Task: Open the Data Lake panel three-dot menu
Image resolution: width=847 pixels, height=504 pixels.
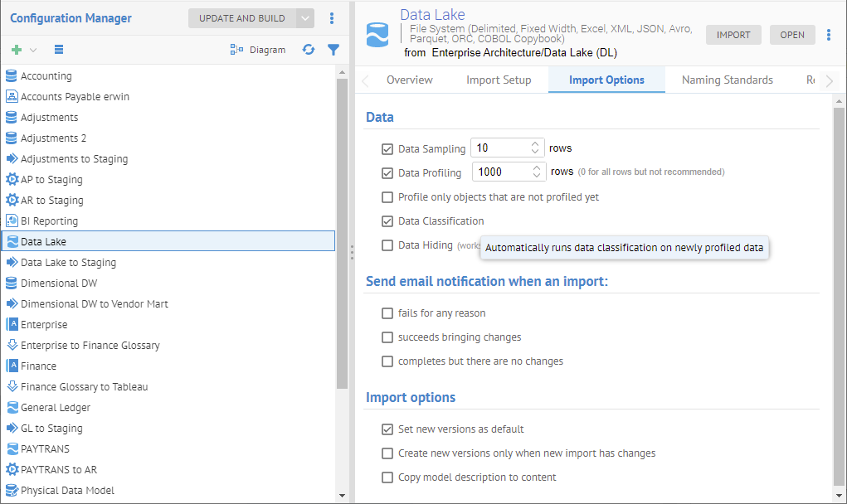Action: point(829,35)
